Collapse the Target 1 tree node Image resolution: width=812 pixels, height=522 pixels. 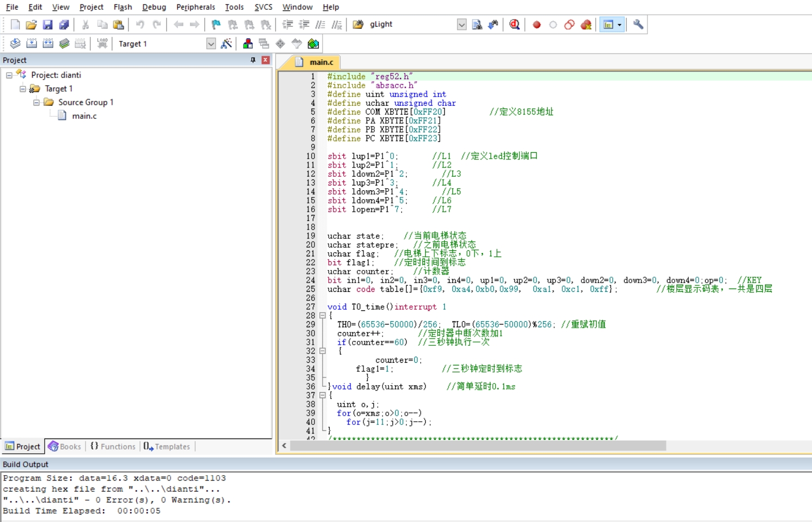click(23, 89)
